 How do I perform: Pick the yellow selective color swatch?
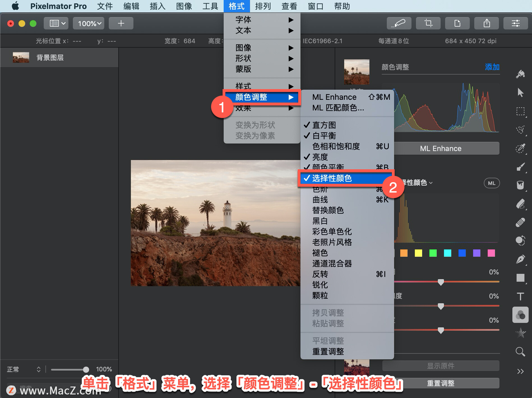click(x=418, y=253)
